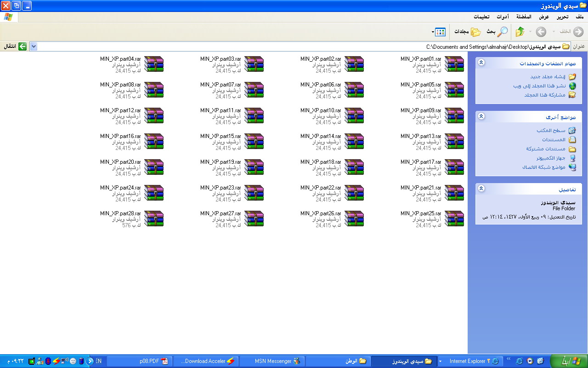This screenshot has height=368, width=588.
Task: Collapse the مهام الملفات والمجلدات panel
Action: click(x=481, y=63)
